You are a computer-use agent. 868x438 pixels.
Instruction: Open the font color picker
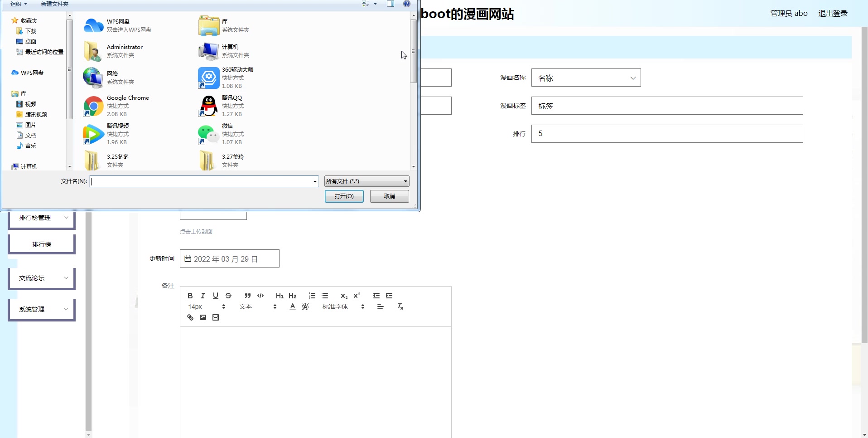click(292, 306)
